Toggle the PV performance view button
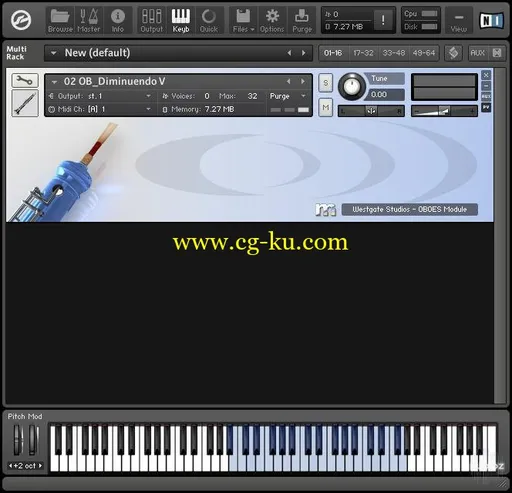 (486, 107)
